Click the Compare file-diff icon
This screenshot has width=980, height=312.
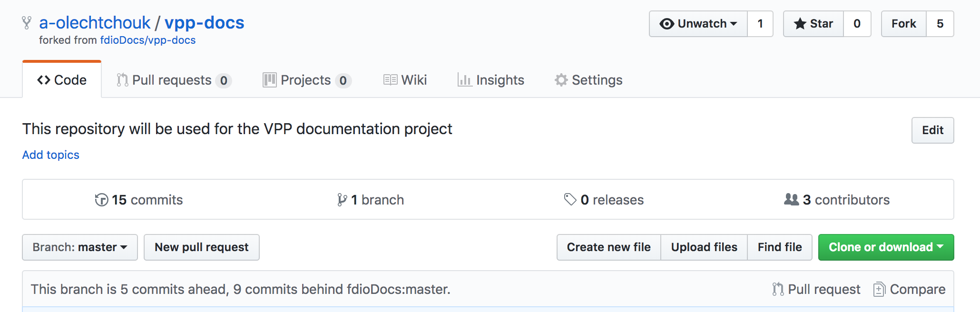[x=879, y=289]
